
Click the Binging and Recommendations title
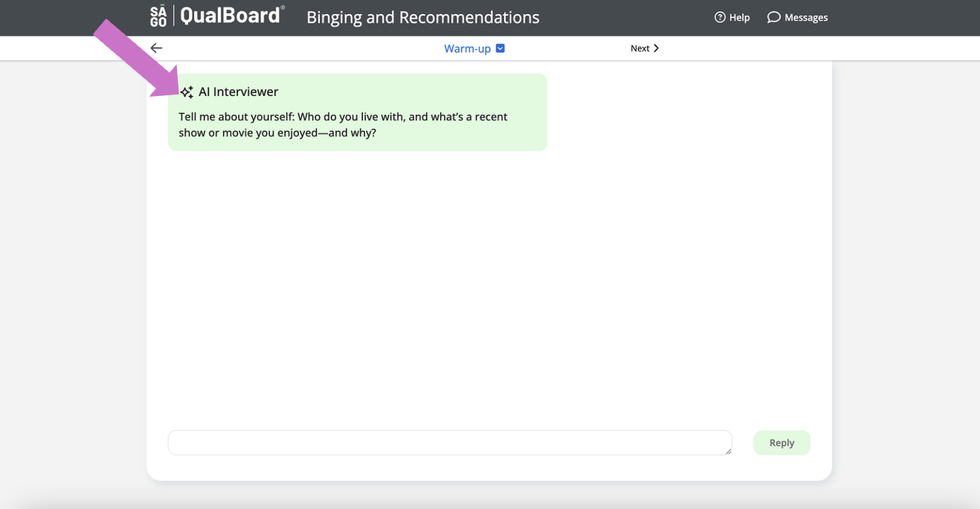424,17
